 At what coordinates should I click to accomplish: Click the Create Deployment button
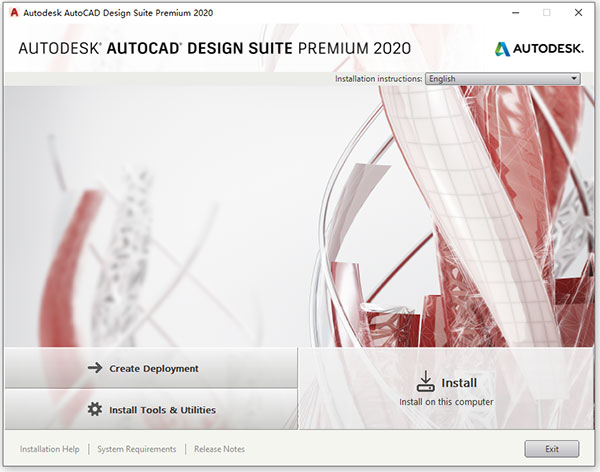coord(151,368)
